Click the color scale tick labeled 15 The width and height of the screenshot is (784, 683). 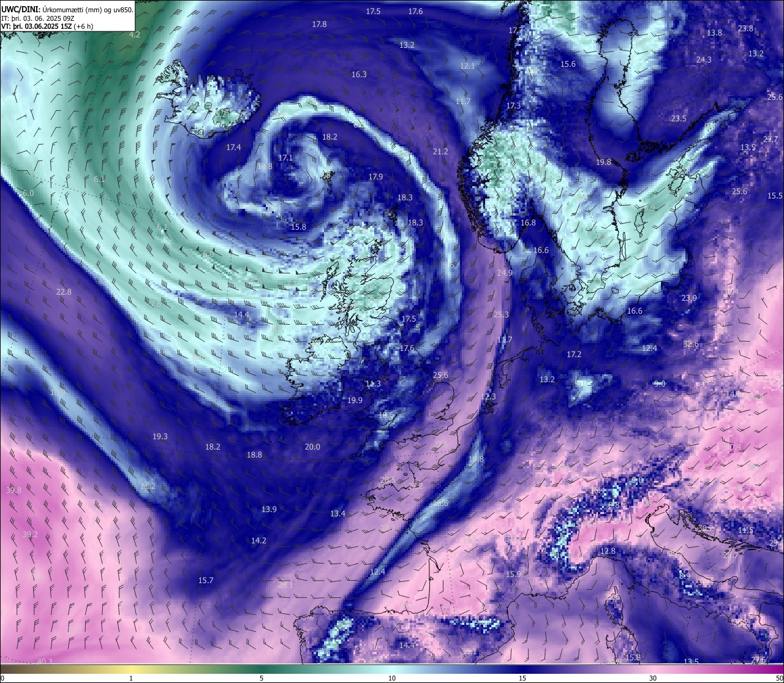point(522,678)
